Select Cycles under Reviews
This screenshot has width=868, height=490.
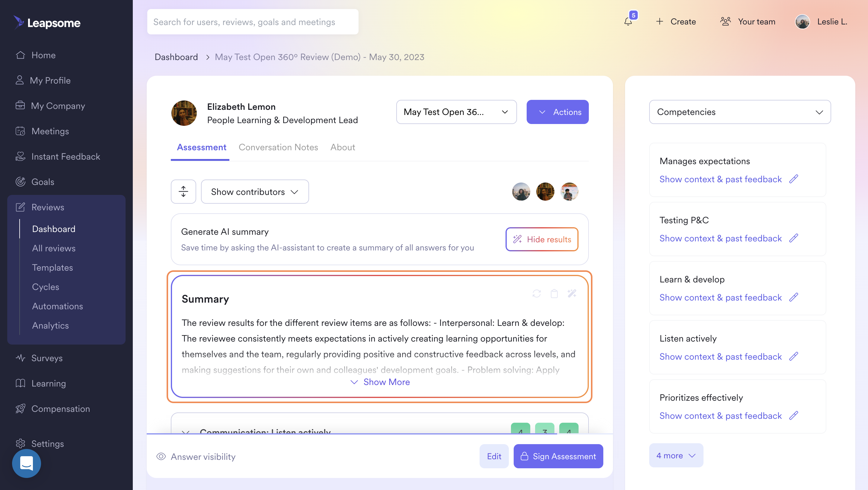[x=46, y=287]
